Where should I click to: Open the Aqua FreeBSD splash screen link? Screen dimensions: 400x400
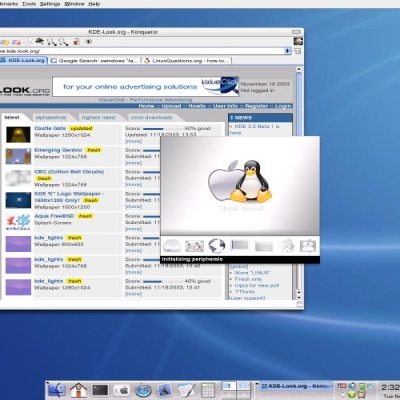pos(55,216)
